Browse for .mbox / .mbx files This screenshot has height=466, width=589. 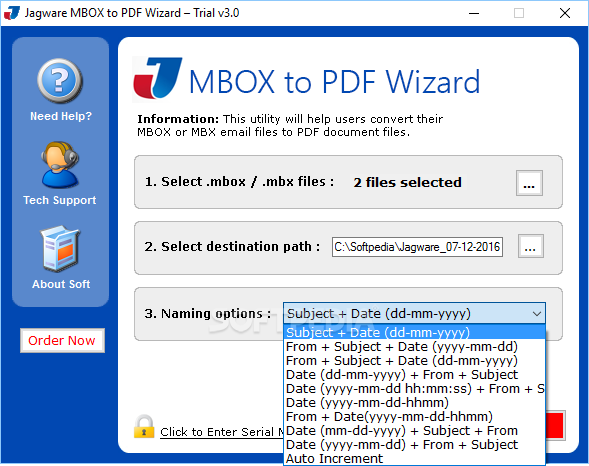point(529,183)
